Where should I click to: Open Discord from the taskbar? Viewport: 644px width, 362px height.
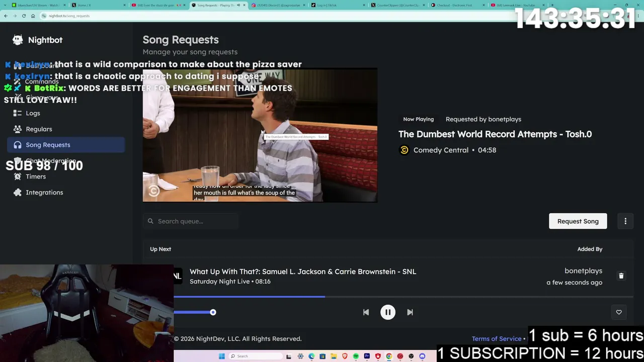click(x=422, y=356)
